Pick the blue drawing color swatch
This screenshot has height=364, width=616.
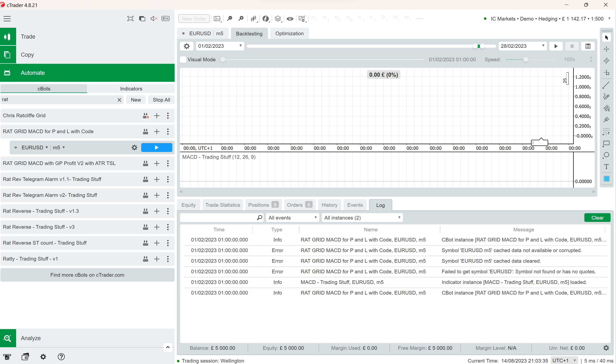tap(606, 179)
